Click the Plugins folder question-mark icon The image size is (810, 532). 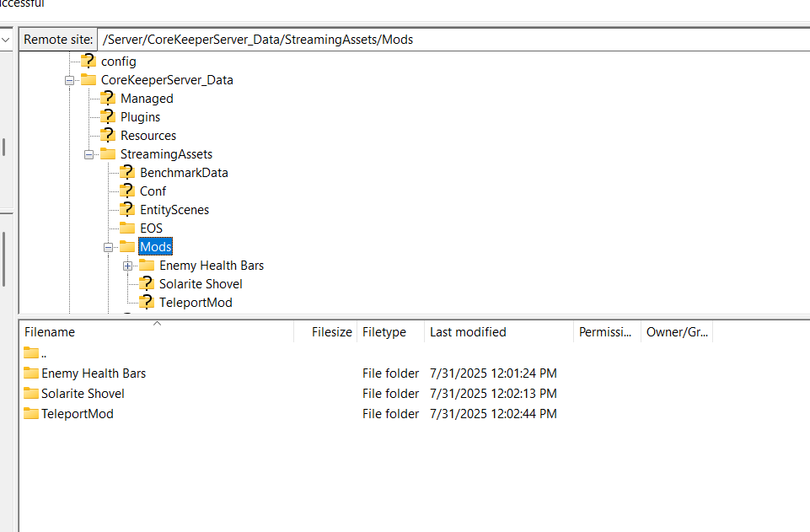(x=107, y=116)
